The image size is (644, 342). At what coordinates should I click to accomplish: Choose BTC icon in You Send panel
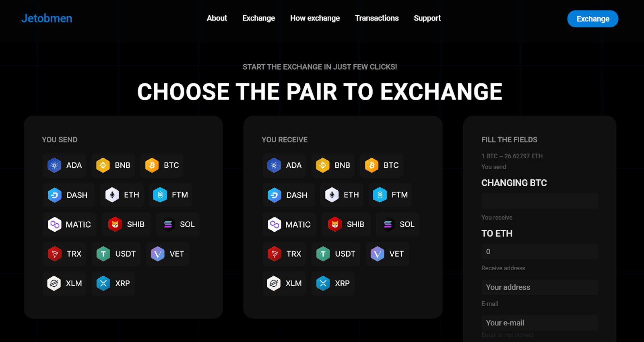152,165
